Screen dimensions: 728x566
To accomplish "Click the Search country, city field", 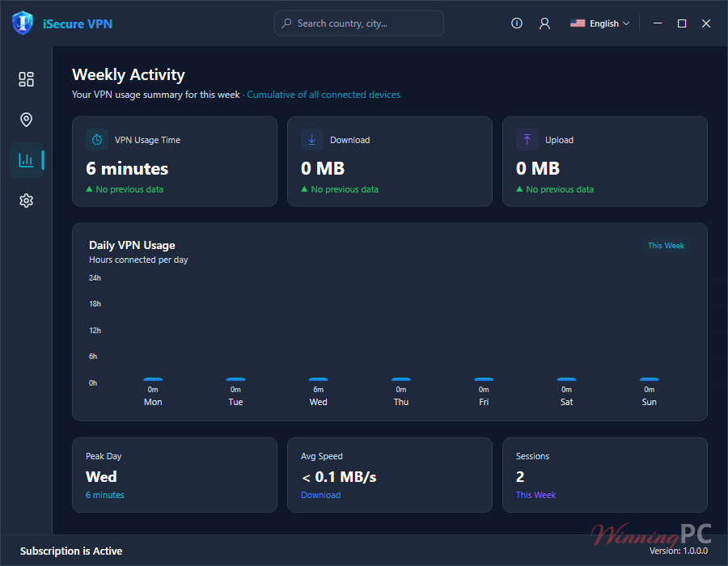I will tap(359, 23).
